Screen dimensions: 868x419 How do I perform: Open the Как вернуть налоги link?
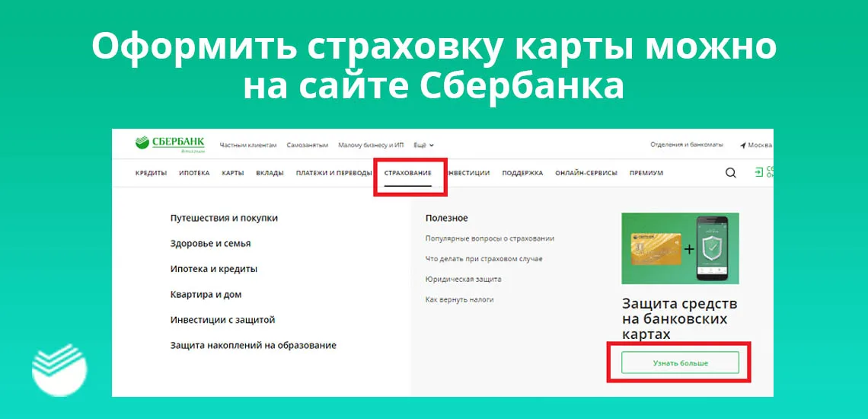pyautogui.click(x=459, y=299)
